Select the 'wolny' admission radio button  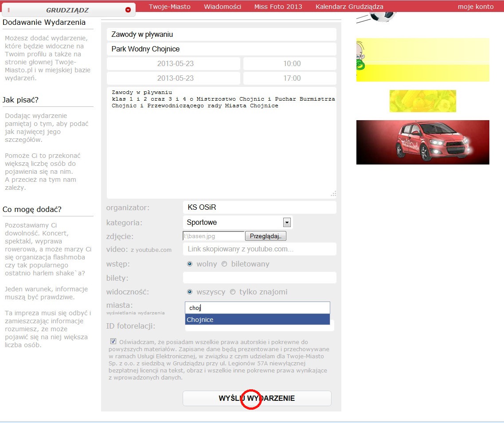190,264
